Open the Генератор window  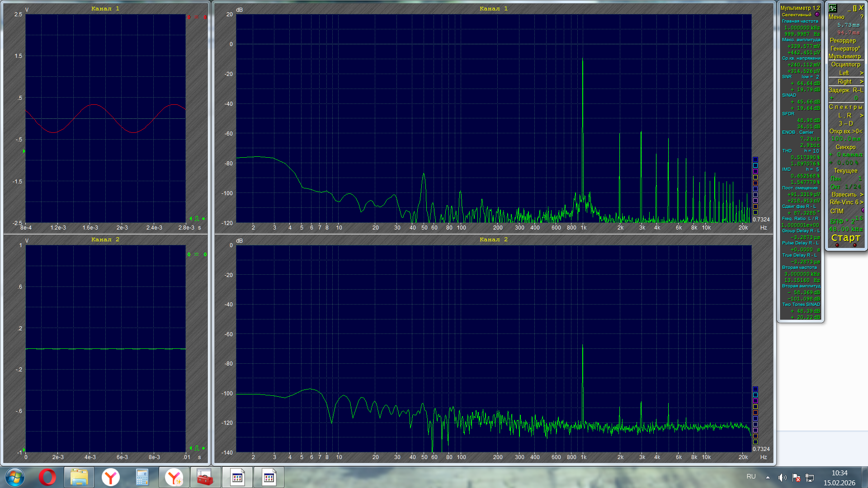click(844, 48)
